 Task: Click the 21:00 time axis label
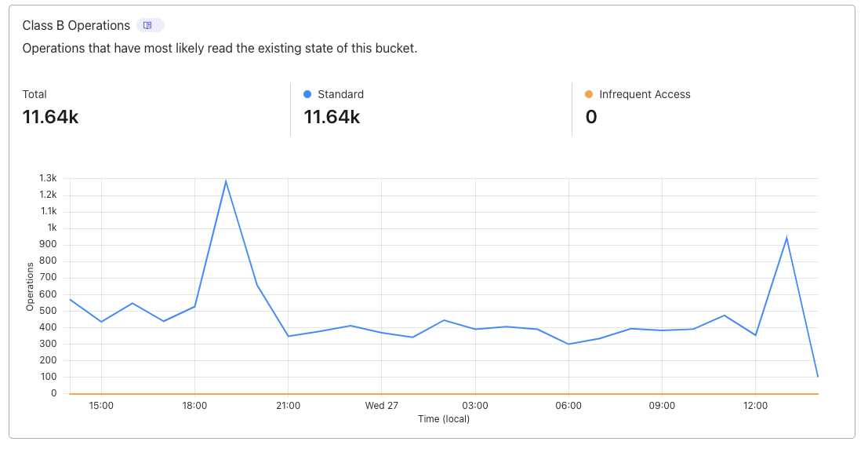click(x=288, y=406)
